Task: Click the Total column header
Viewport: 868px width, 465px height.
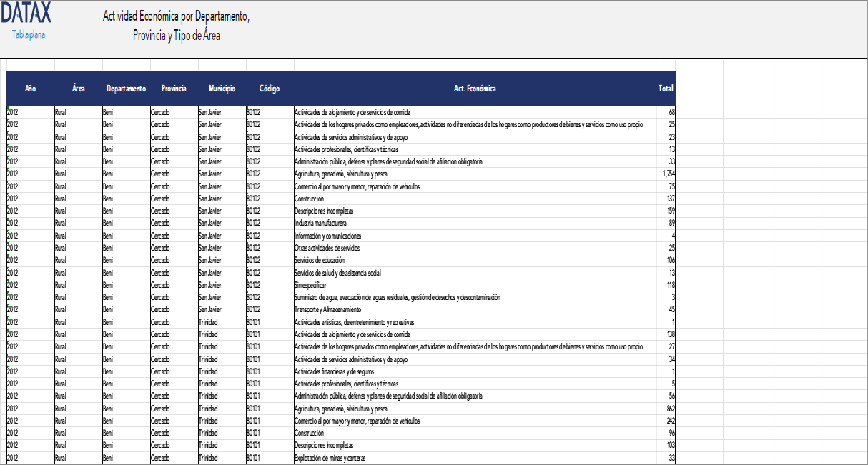Action: tap(665, 89)
